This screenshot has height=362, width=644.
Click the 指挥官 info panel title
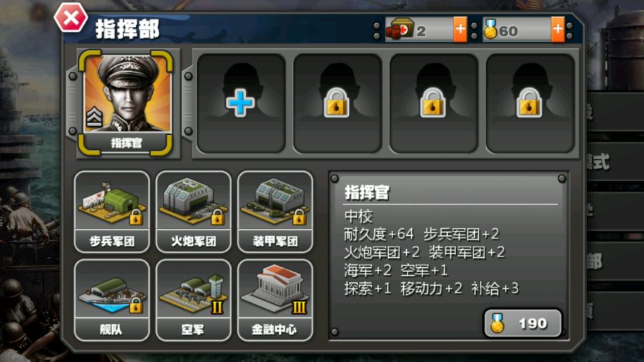coord(367,192)
